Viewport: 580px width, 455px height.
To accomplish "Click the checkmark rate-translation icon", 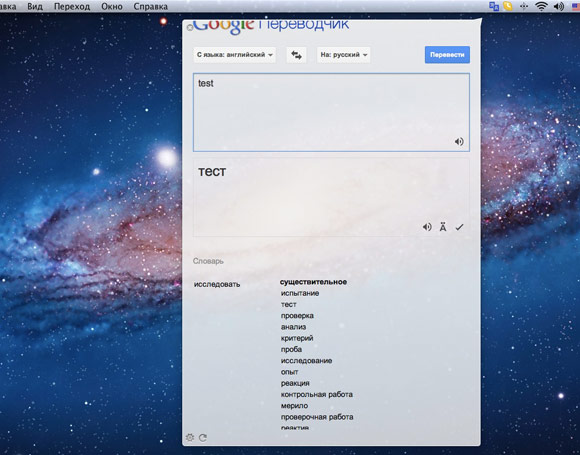I will [459, 227].
